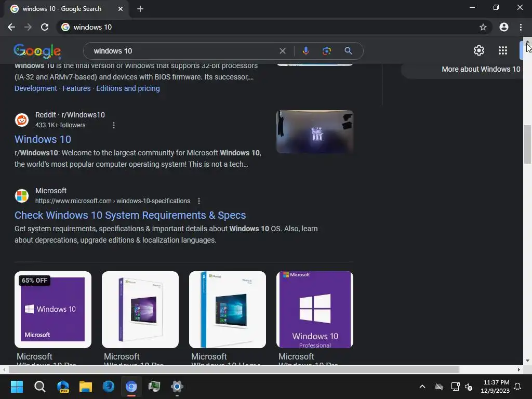Open the Chrome three-dot menu

521,27
